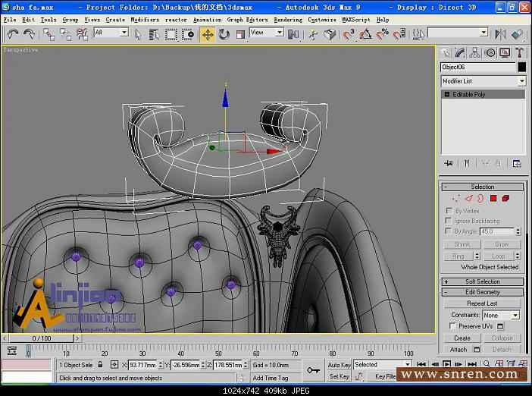Open the Edit Named Selection Sets icon

tap(418, 34)
